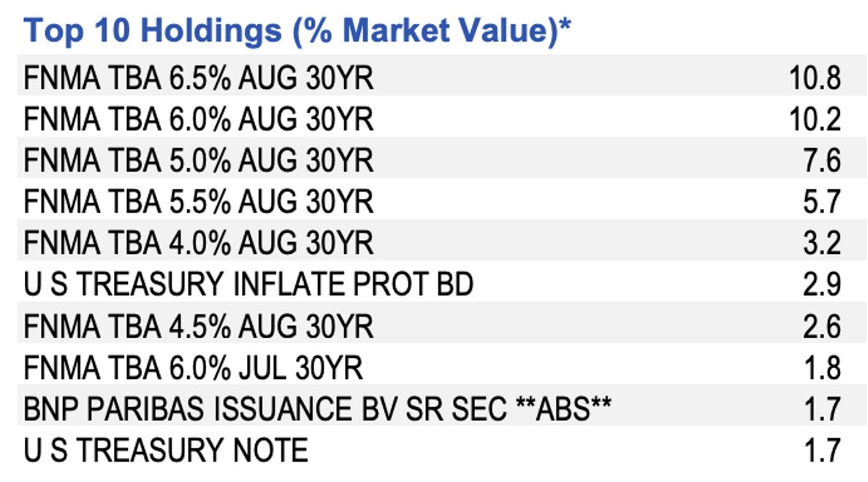Click the 2.6 market value
The height and width of the screenshot is (482, 868).
[x=823, y=326]
